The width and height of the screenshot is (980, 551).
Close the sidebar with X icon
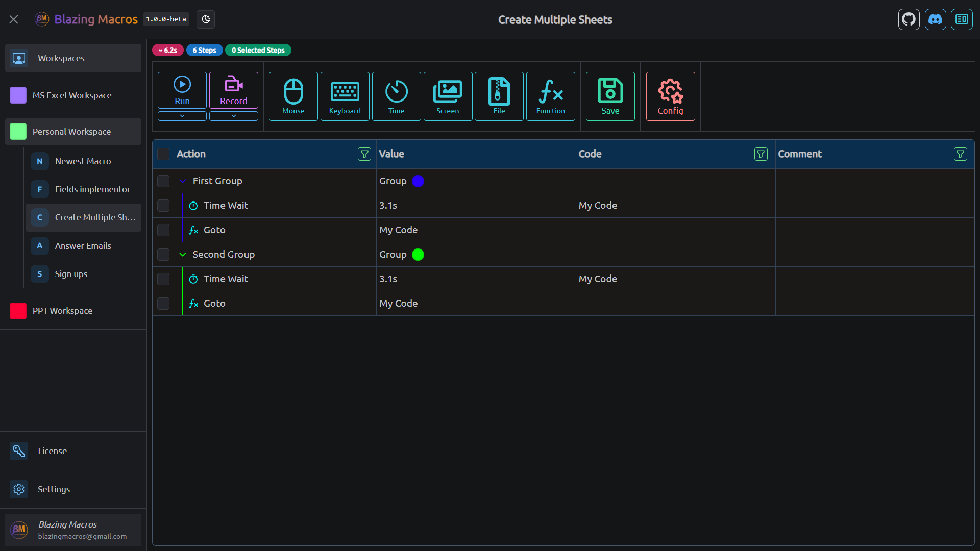pos(14,19)
